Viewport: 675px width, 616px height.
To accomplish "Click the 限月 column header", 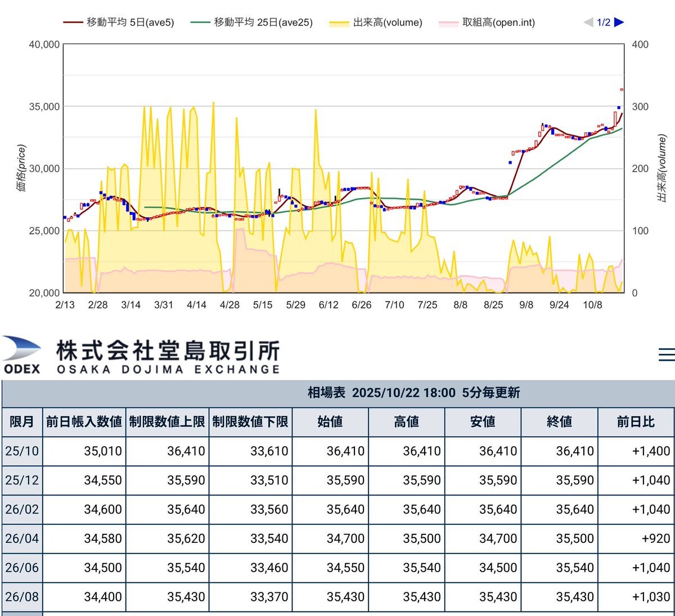I will tap(21, 422).
